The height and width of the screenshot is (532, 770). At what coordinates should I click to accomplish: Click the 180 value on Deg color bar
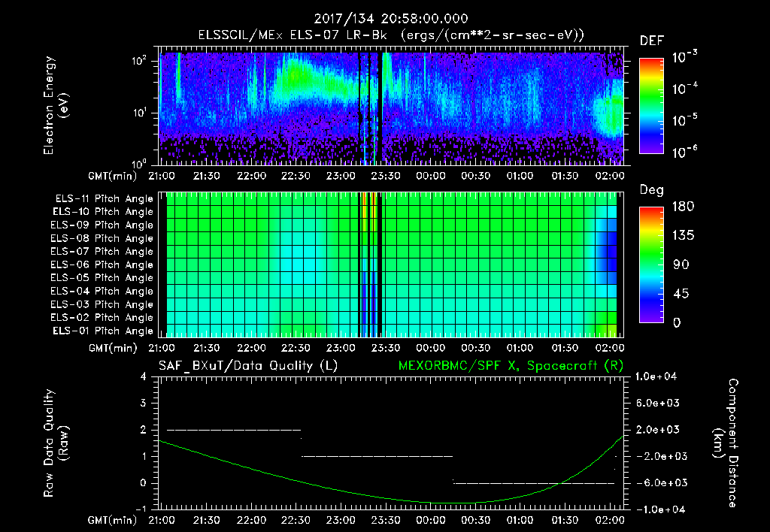click(683, 207)
